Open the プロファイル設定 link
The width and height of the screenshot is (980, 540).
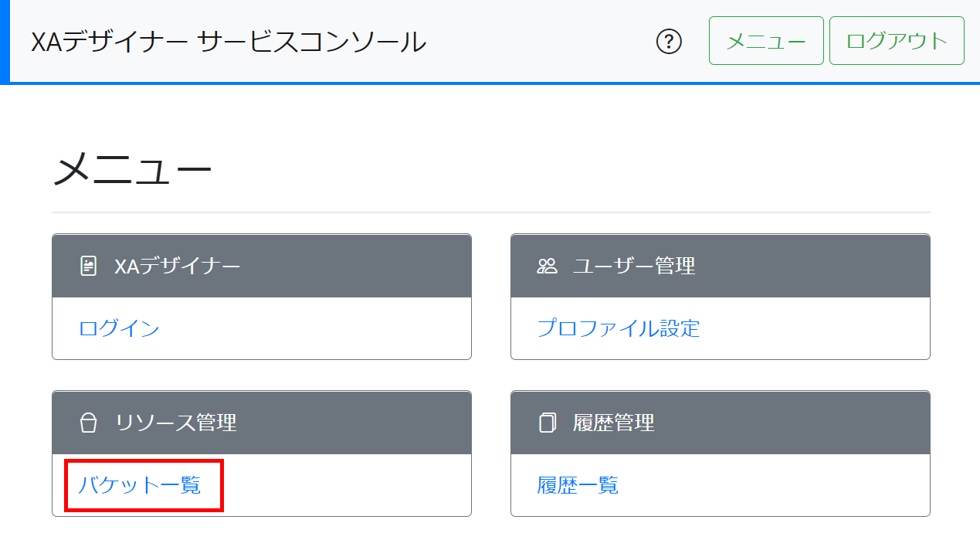[x=618, y=328]
